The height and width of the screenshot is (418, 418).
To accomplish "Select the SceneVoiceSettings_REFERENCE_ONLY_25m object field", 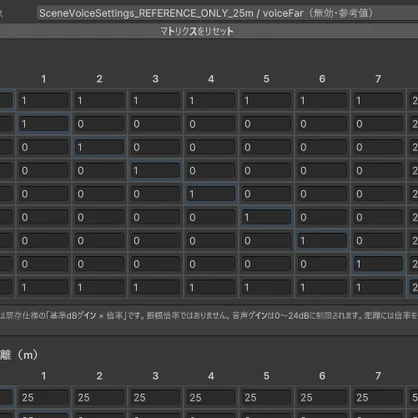I will tap(227, 13).
